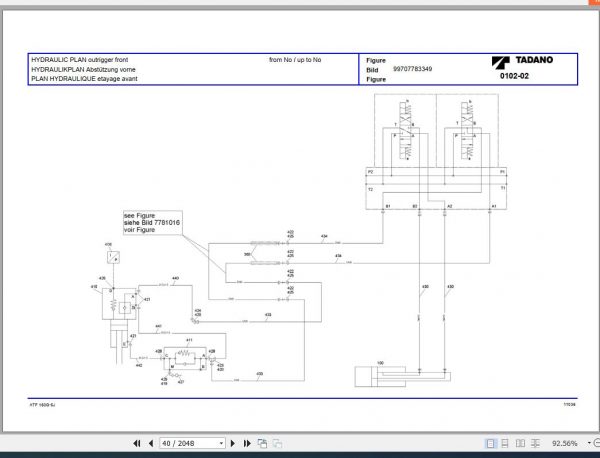Click the 'HYDRAULIKPLAN Abstützung vorne' line
The width and height of the screenshot is (600, 458).
83,69
